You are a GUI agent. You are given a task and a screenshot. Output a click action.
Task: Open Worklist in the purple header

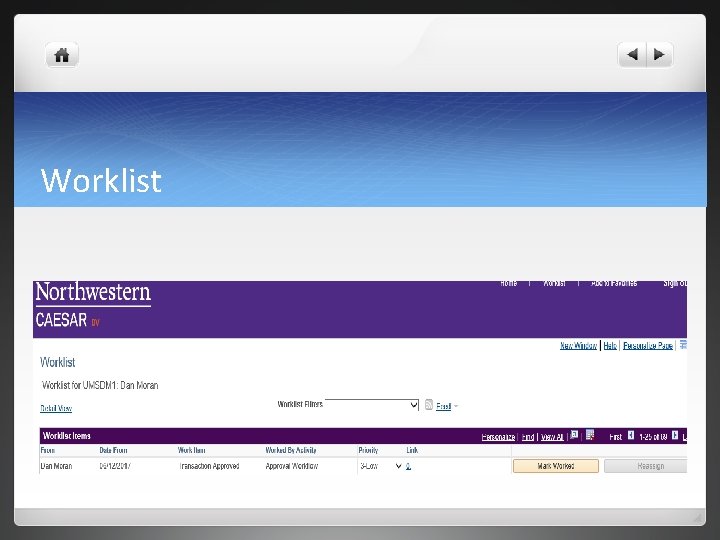tap(554, 283)
